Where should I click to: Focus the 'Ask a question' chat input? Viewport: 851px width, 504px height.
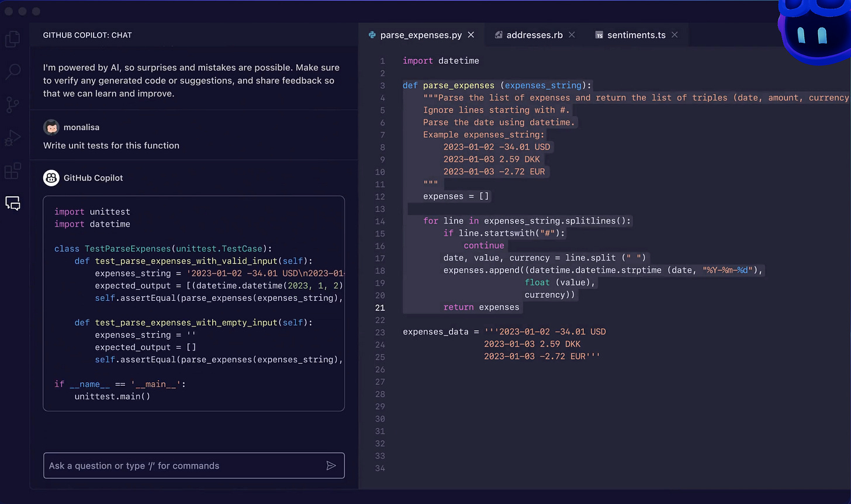193,465
